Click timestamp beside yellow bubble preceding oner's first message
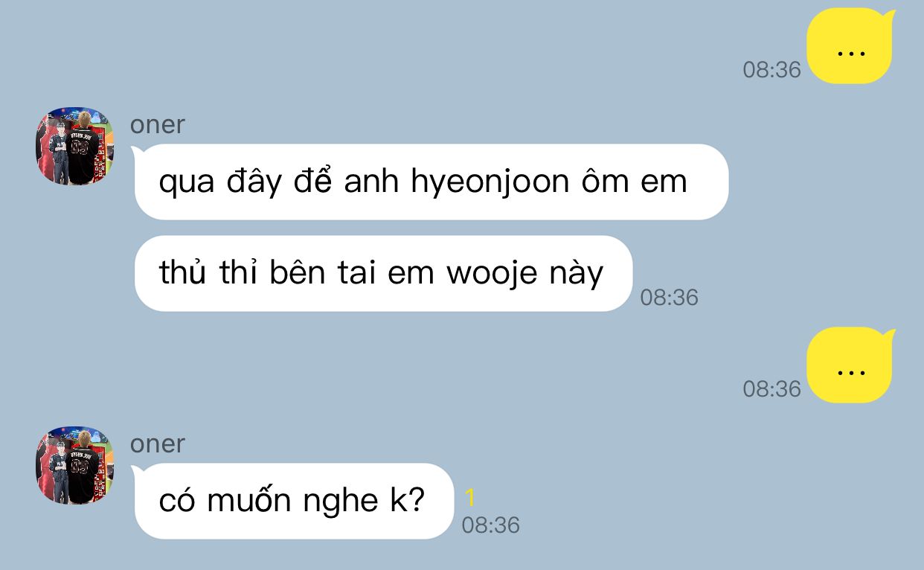 click(771, 70)
